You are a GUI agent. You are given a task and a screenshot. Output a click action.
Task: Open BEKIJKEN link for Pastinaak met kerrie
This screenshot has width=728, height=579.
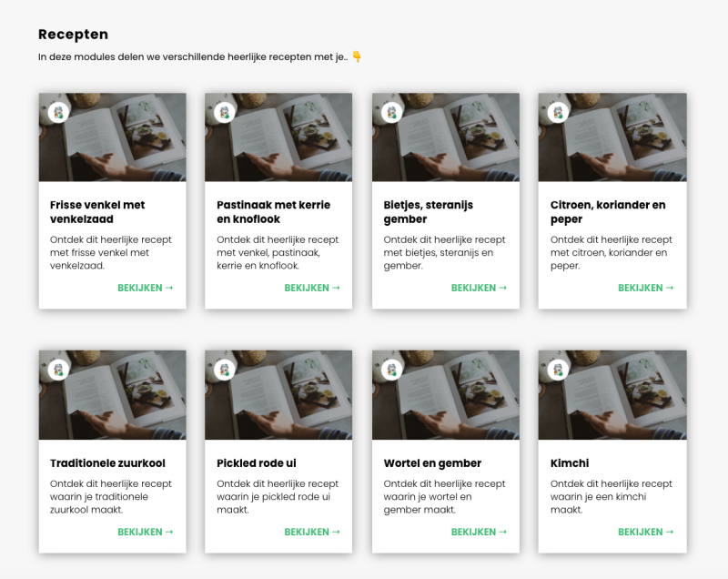coord(311,288)
